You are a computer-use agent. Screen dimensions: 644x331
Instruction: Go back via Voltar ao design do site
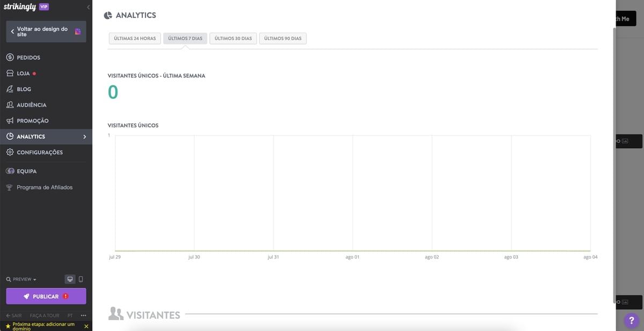46,32
